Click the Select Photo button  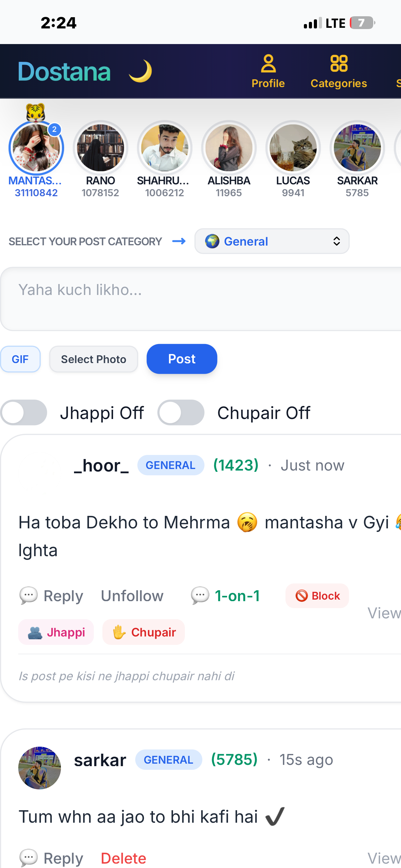pos(94,359)
